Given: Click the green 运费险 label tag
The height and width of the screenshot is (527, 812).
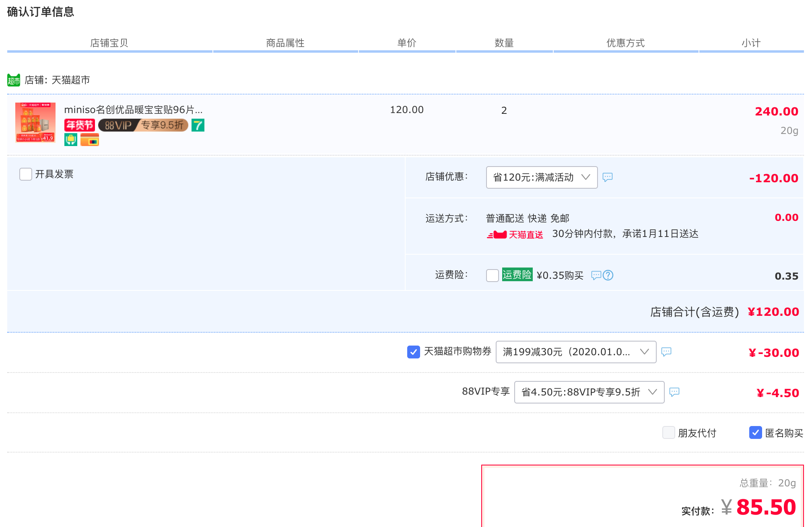Looking at the screenshot, I should [x=517, y=275].
